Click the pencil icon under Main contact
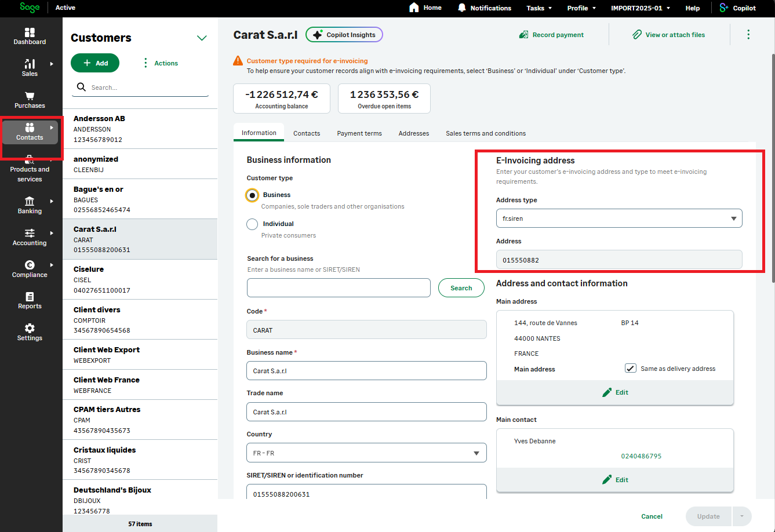Image resolution: width=775 pixels, height=532 pixels. [x=607, y=480]
